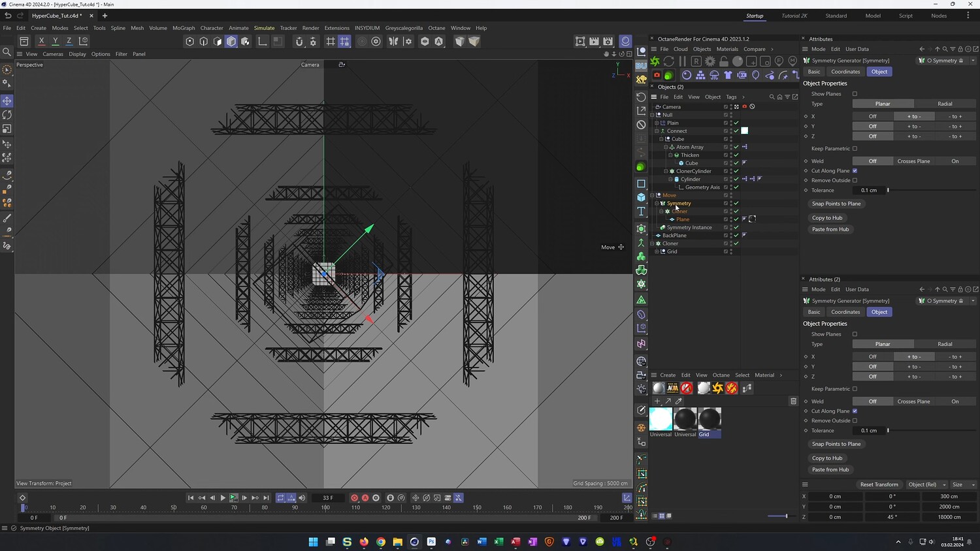980x551 pixels.
Task: Toggle Remove Outside in Attributes (2)
Action: (x=855, y=420)
